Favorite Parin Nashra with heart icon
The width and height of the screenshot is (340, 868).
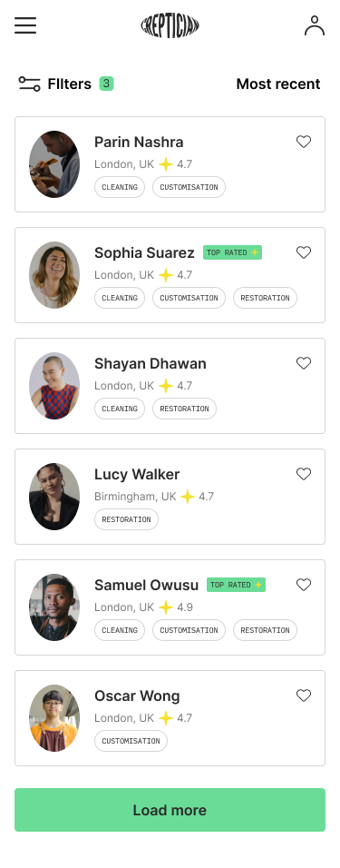(304, 142)
